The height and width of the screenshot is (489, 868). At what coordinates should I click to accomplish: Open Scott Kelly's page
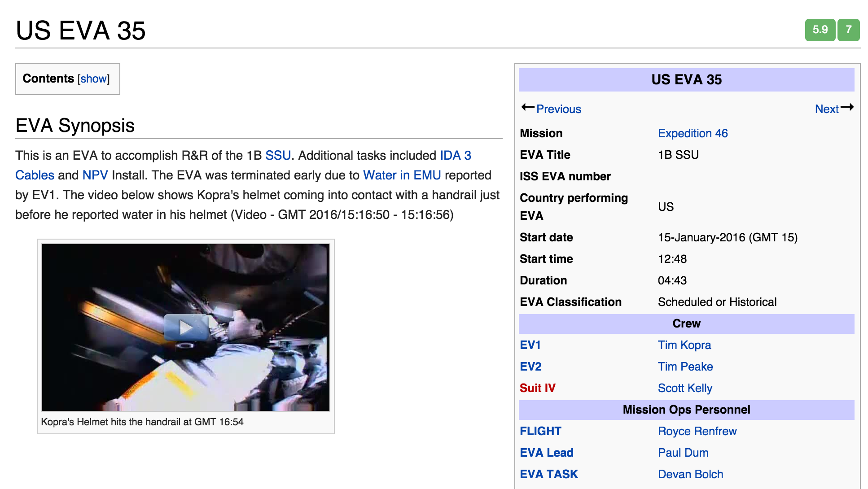685,388
